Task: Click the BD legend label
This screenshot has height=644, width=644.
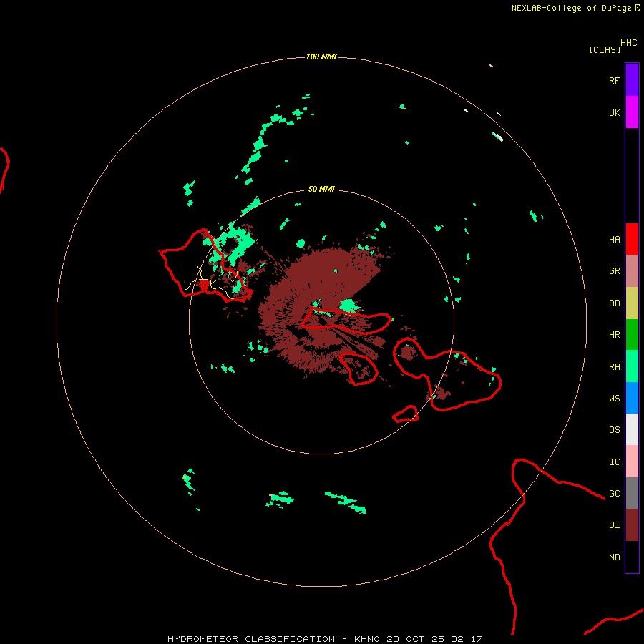Action: pos(614,303)
